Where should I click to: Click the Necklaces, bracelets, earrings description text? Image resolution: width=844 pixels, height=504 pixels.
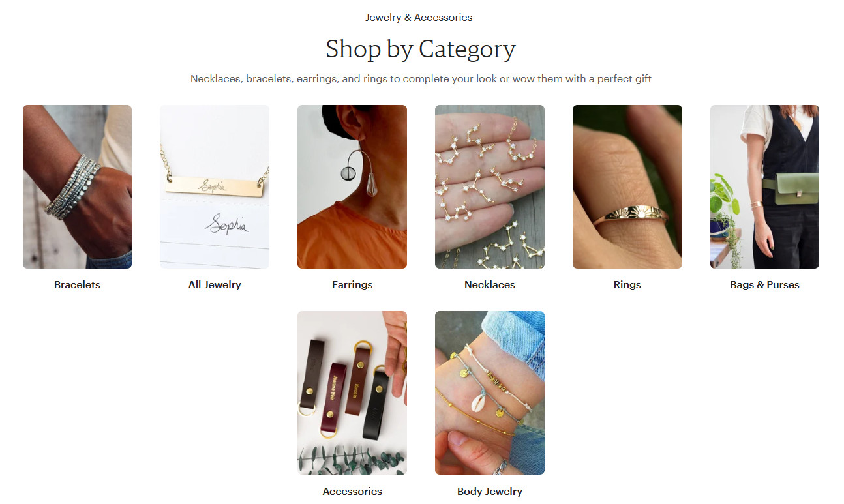tap(421, 79)
